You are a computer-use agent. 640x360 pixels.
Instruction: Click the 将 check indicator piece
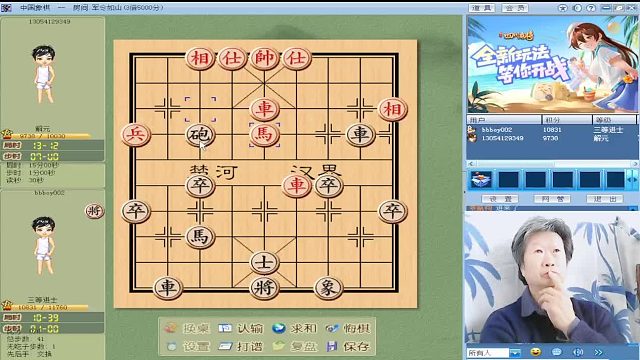click(x=94, y=211)
